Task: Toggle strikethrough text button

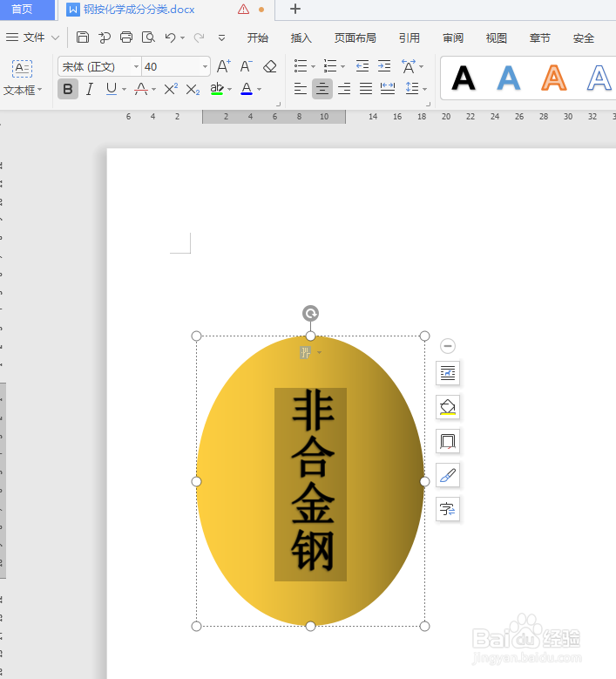Action: [141, 89]
